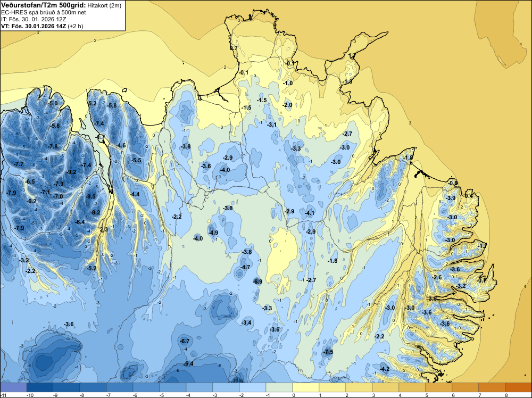
Task: Click legend swatch between -1 and 0
Action: coord(279,387)
